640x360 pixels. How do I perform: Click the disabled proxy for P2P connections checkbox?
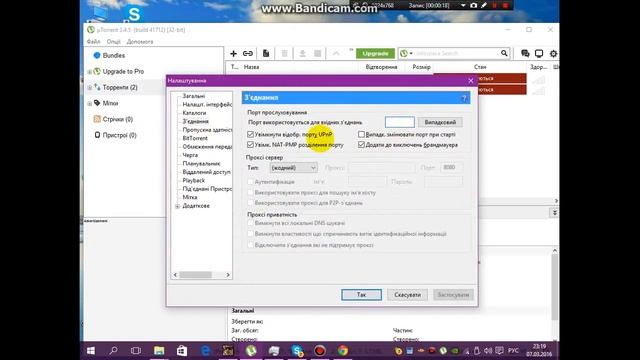pos(250,203)
